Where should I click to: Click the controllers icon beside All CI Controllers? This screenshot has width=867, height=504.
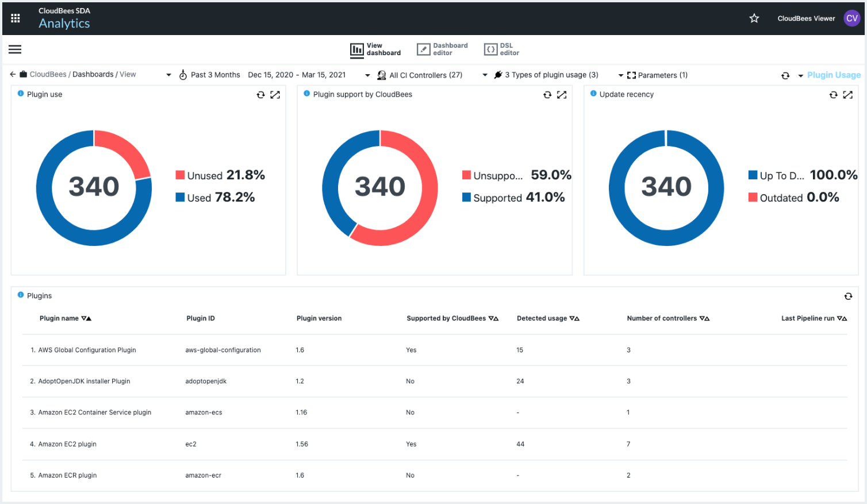click(x=381, y=75)
